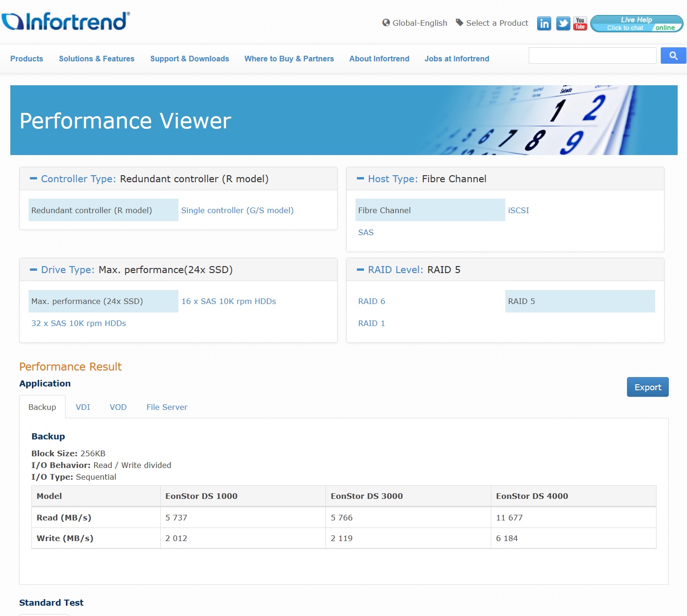Select 32 x SAS 10K rpm HDDs
The image size is (687, 616).
(79, 323)
